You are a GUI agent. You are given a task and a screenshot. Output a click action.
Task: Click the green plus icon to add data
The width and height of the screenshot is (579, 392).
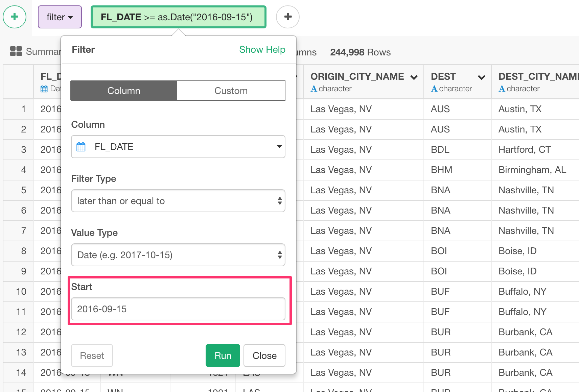15,17
